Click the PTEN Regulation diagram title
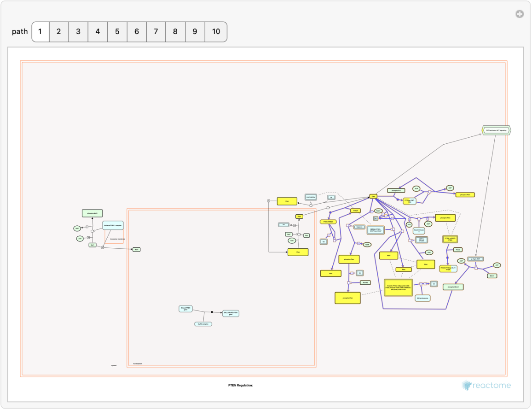Screen dimensions: 532x410 coord(240,385)
